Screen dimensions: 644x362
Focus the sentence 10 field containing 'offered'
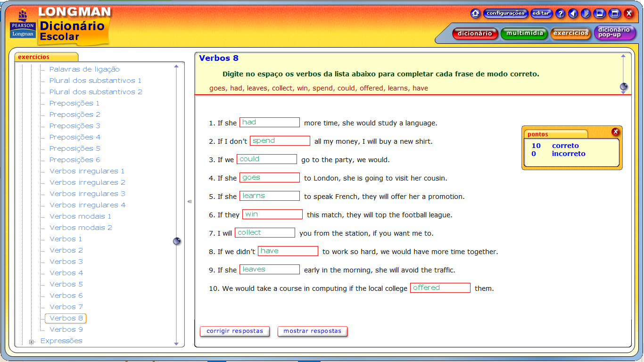tap(440, 288)
